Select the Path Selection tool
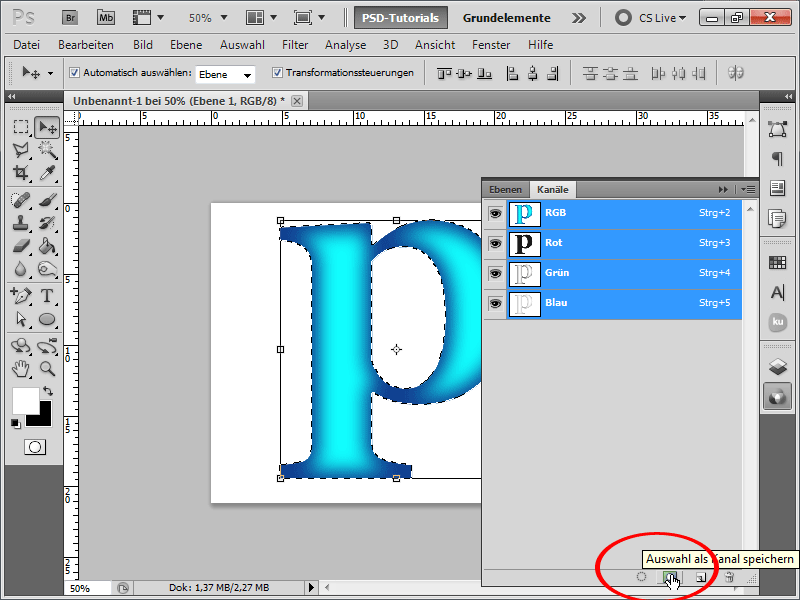This screenshot has height=600, width=800. point(20,319)
